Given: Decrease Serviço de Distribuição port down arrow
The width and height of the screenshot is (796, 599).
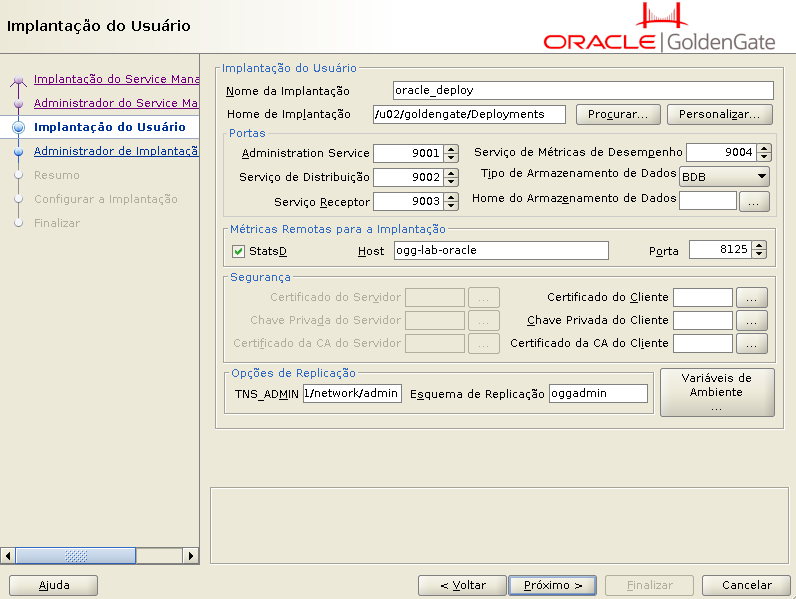Looking at the screenshot, I should pos(451,182).
